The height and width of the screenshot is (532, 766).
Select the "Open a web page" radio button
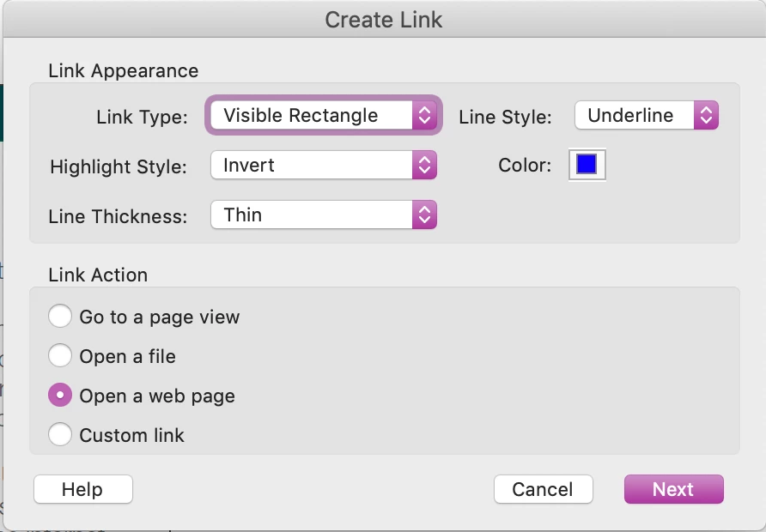tap(60, 396)
